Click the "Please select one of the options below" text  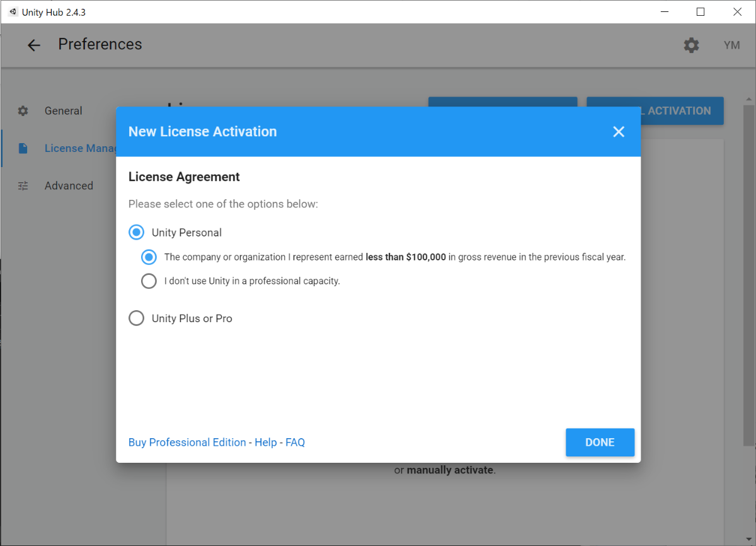(x=223, y=204)
